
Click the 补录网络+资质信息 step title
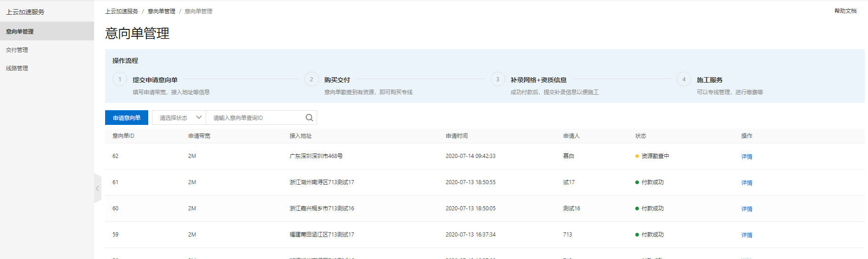click(x=538, y=79)
